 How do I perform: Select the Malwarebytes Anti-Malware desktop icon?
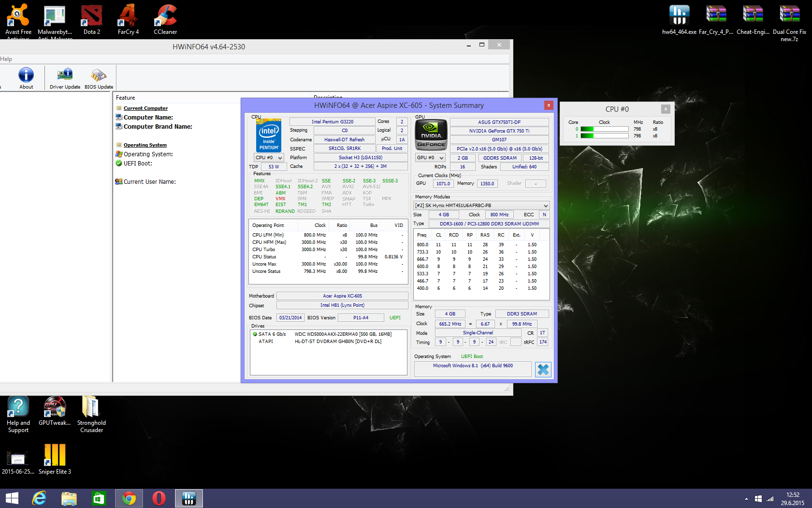(x=55, y=21)
